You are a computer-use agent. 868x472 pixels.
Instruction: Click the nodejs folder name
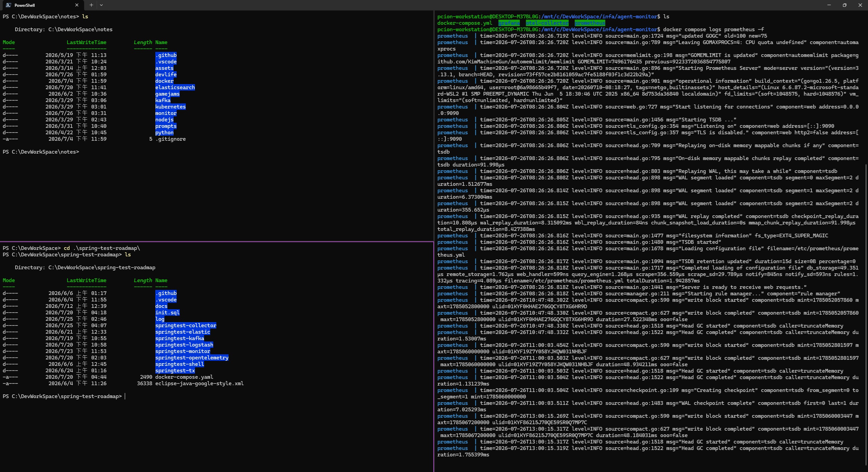click(164, 120)
